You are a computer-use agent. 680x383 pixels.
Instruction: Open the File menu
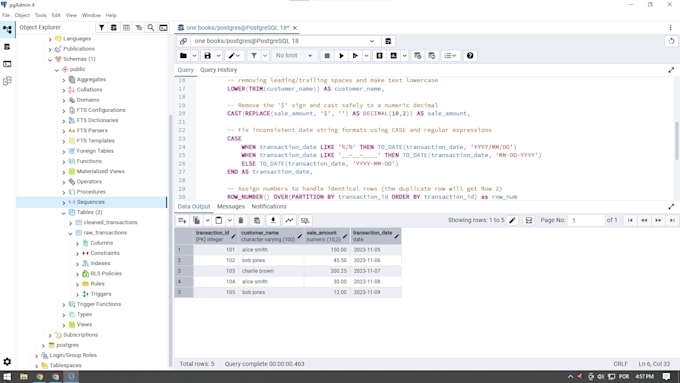[6, 15]
